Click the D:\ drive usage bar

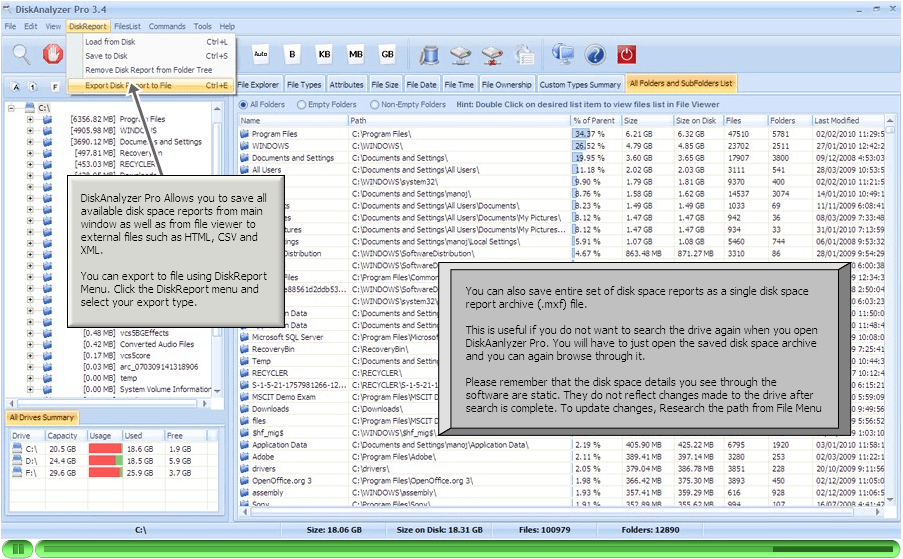point(105,461)
